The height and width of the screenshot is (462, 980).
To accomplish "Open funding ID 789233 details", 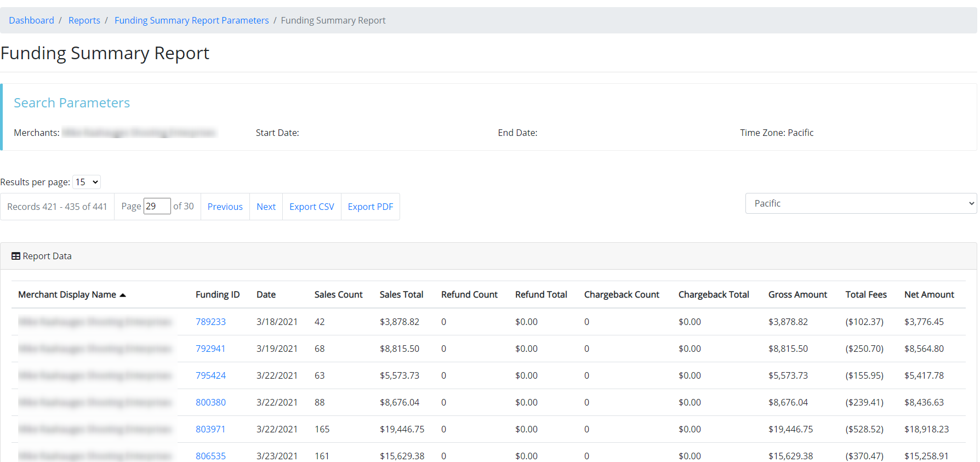I will (x=210, y=322).
